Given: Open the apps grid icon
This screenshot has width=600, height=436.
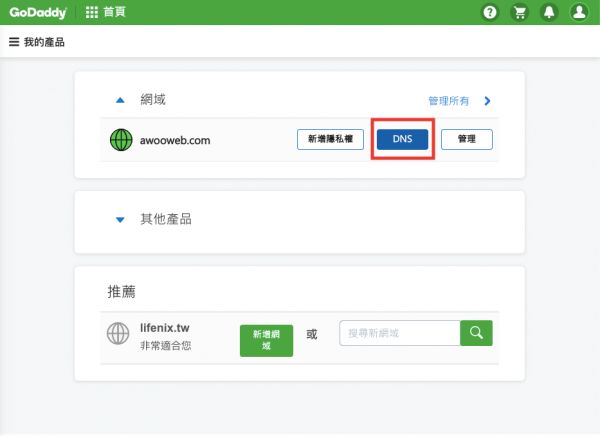Looking at the screenshot, I should click(x=92, y=12).
